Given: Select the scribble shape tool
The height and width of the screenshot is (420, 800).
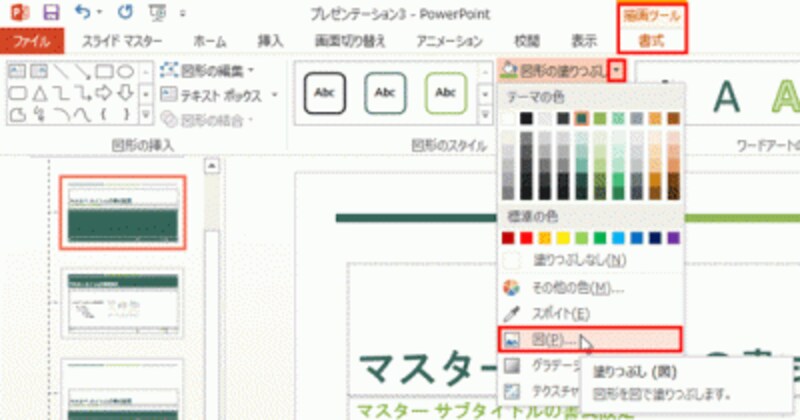Looking at the screenshot, I should point(39,115).
